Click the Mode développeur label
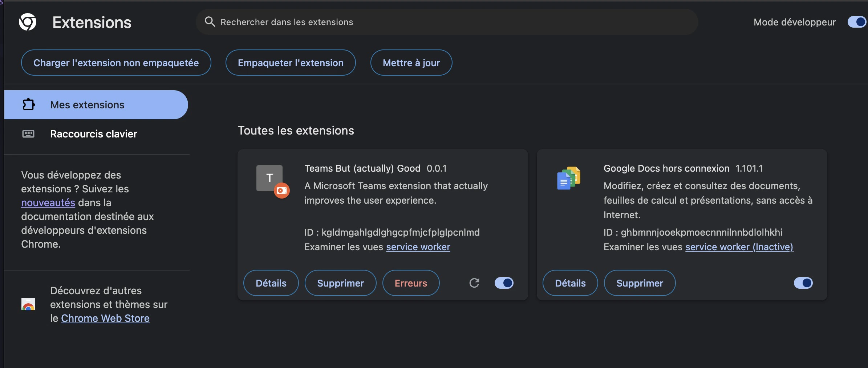The image size is (868, 368). coord(795,22)
